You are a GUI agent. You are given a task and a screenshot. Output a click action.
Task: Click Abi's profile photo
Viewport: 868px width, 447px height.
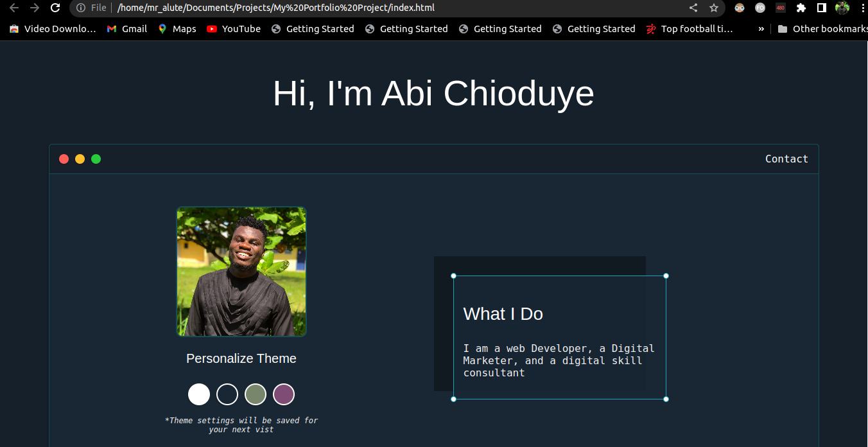click(x=241, y=272)
